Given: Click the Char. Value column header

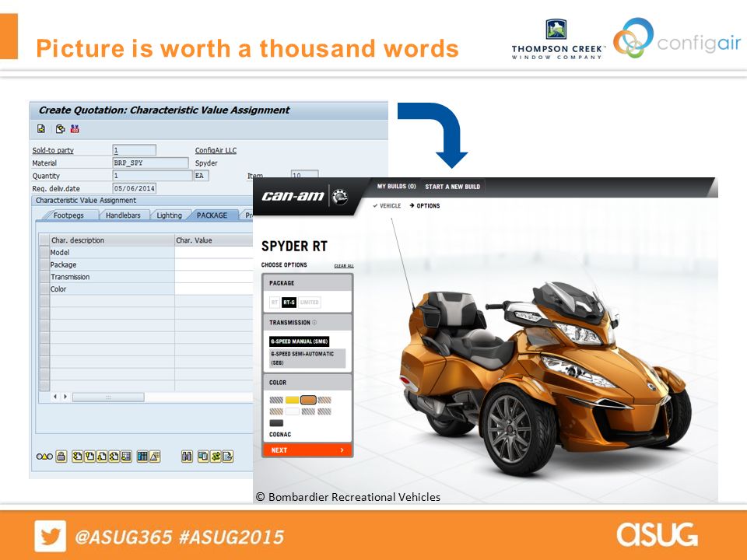Looking at the screenshot, I should click(x=213, y=240).
